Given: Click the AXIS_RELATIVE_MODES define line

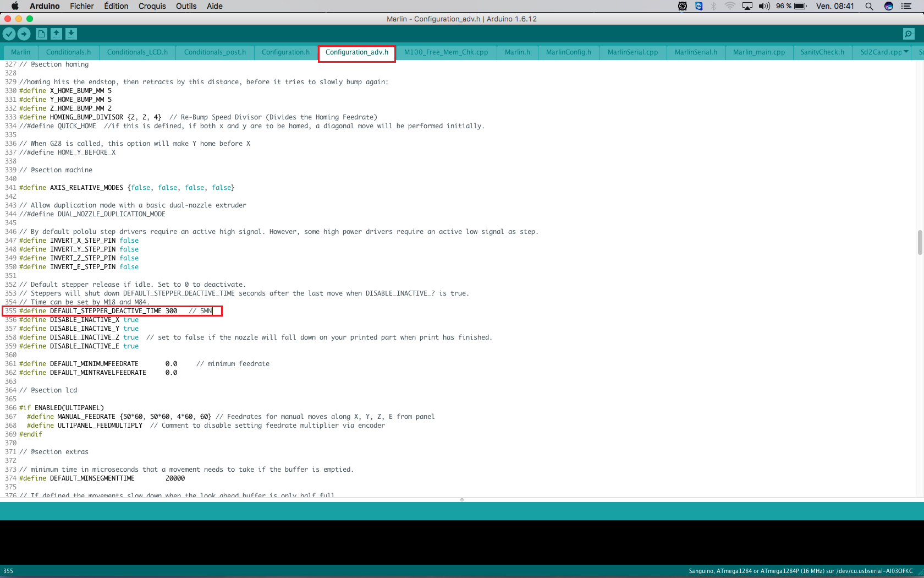Looking at the screenshot, I should [x=127, y=188].
